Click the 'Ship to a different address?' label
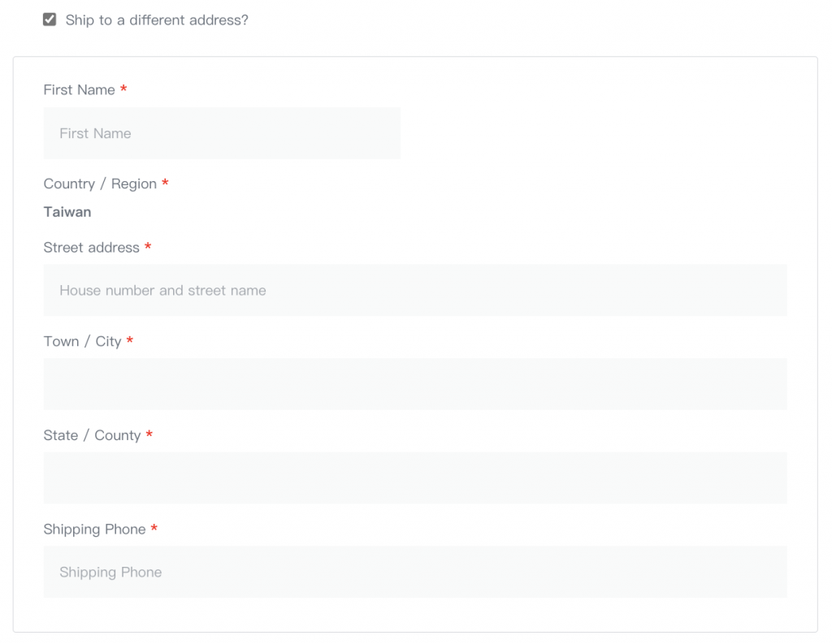 [x=157, y=20]
